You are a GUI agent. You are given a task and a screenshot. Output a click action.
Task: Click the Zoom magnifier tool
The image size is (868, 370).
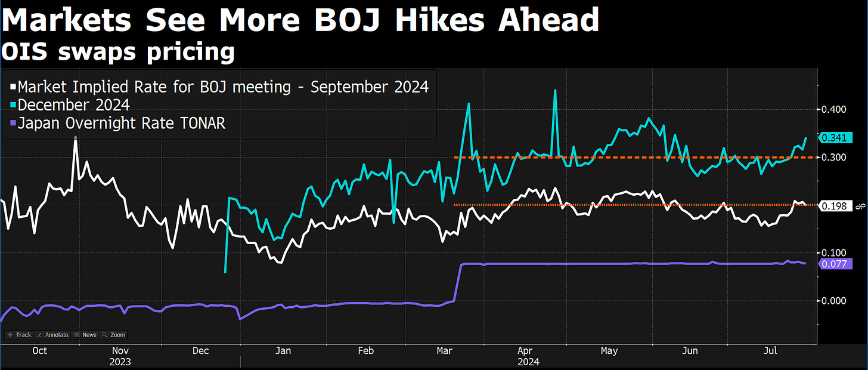click(113, 335)
